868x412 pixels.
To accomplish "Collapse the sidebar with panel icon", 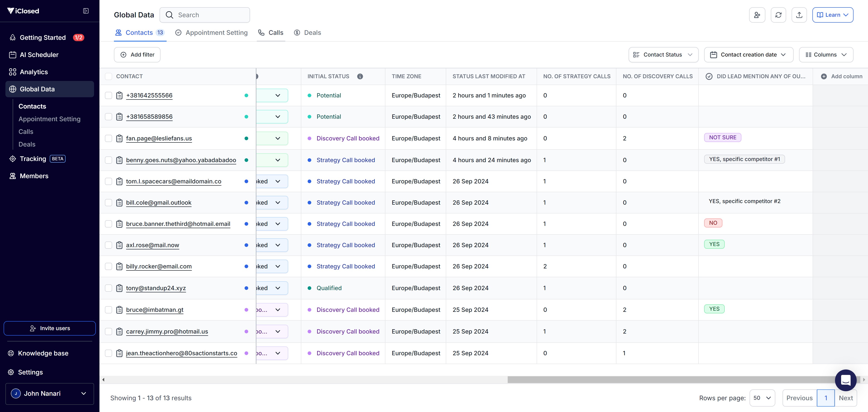I will point(86,11).
